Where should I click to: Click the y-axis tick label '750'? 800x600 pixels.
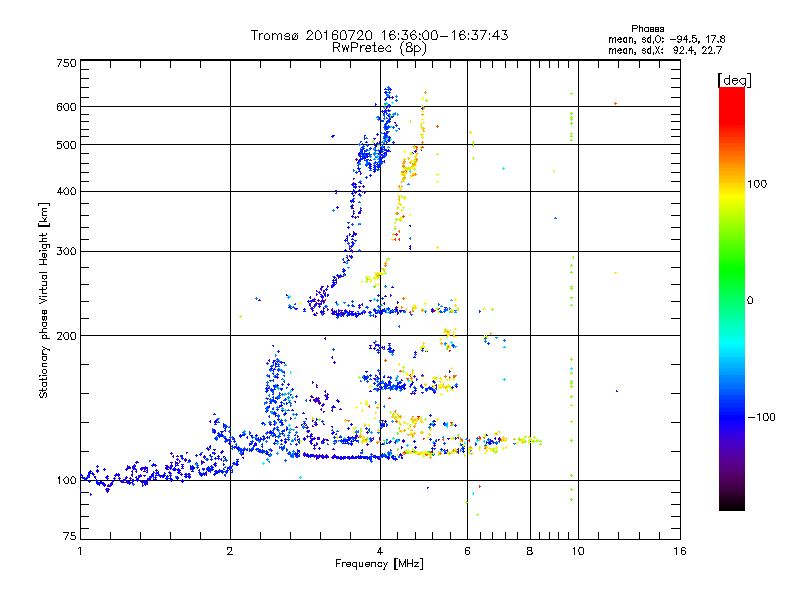pyautogui.click(x=66, y=63)
